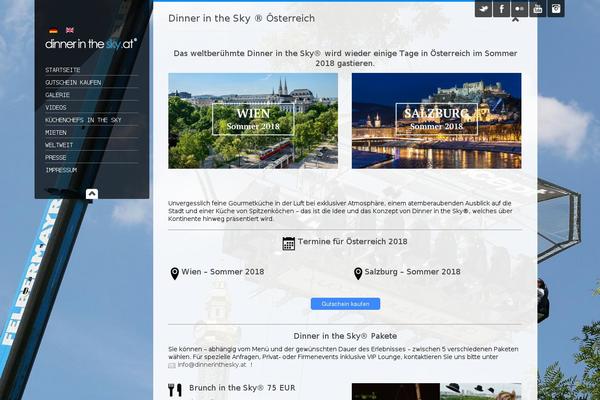This screenshot has height=400, width=600.
Task: Open the Weltweit menu item
Action: pos(59,145)
